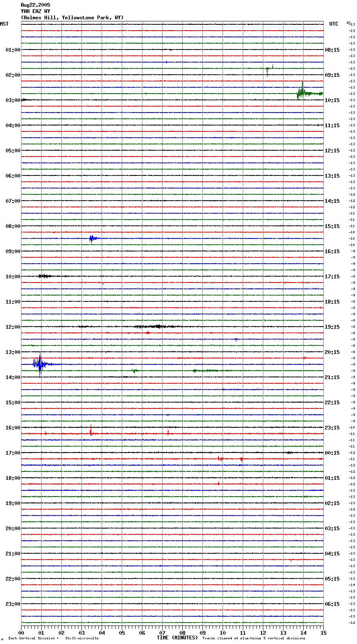Click the date label Aug22,2005
The width and height of the screenshot is (357, 644).
(x=35, y=5)
